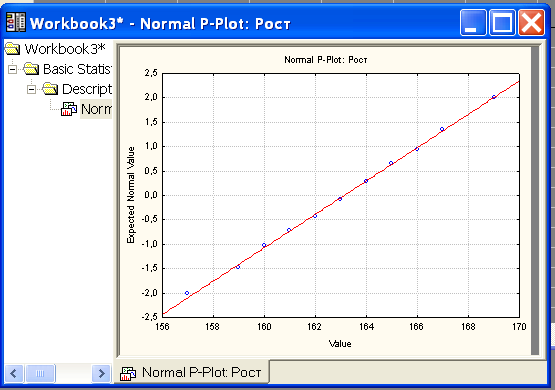Open the Workbook3* root tree item
This screenshot has height=390, width=555.
[x=65, y=49]
